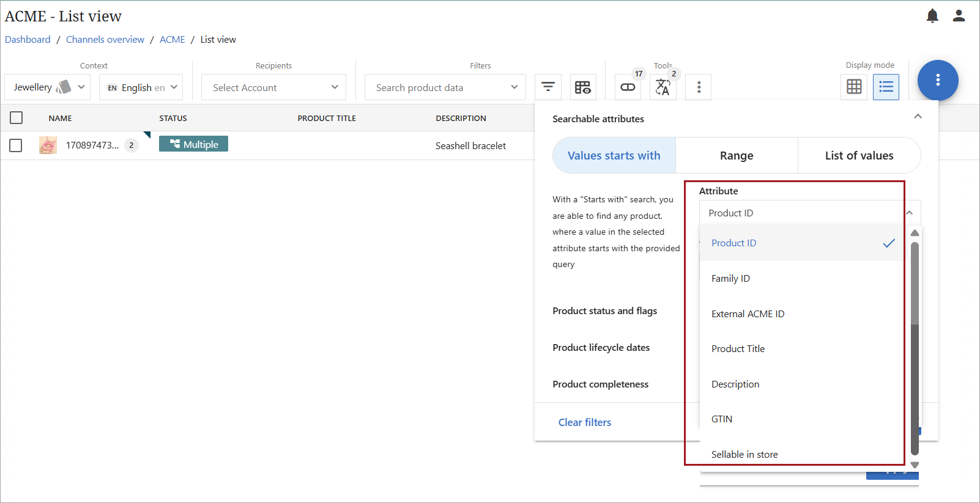Viewport: 980px width, 503px height.
Task: Open the translation tool icon
Action: [663, 87]
